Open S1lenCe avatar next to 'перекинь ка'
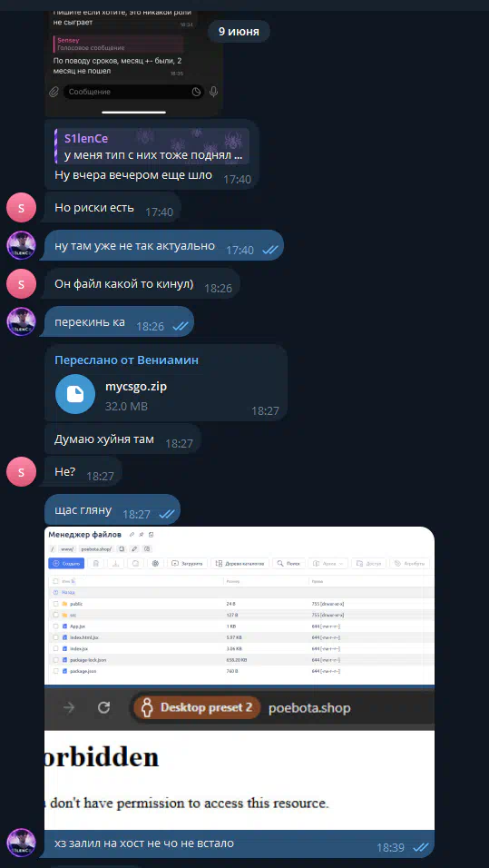 (x=21, y=321)
